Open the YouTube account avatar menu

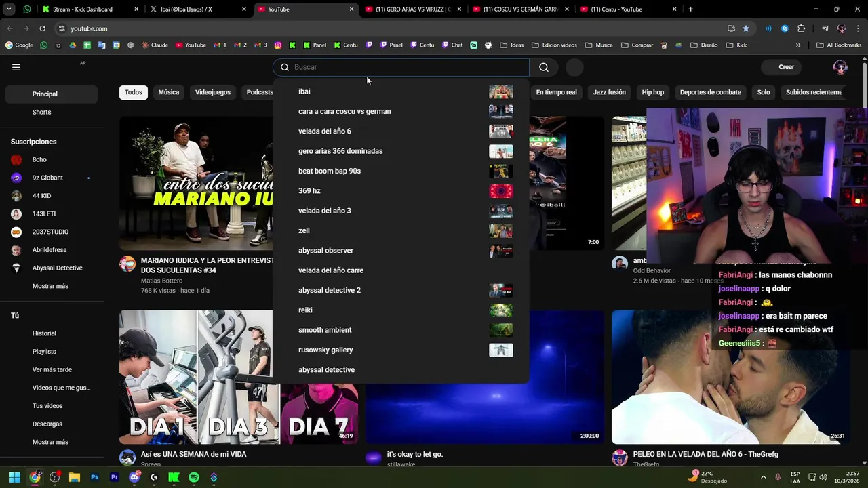point(840,67)
